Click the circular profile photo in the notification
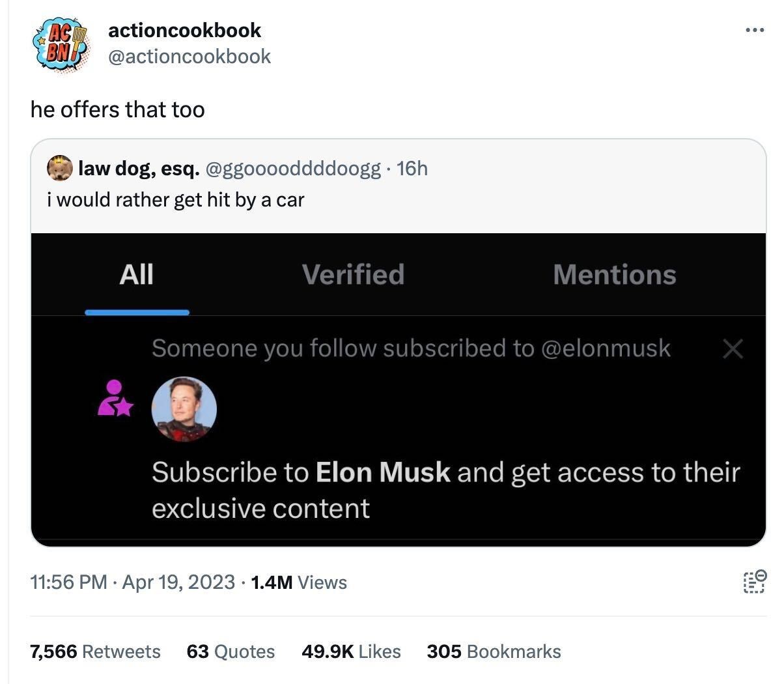This screenshot has height=684, width=784. click(184, 409)
